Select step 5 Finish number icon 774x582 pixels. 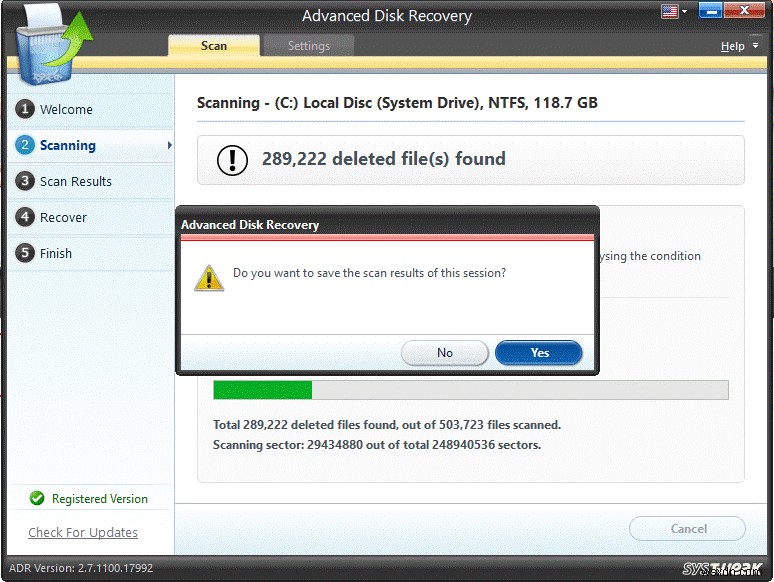tap(24, 253)
